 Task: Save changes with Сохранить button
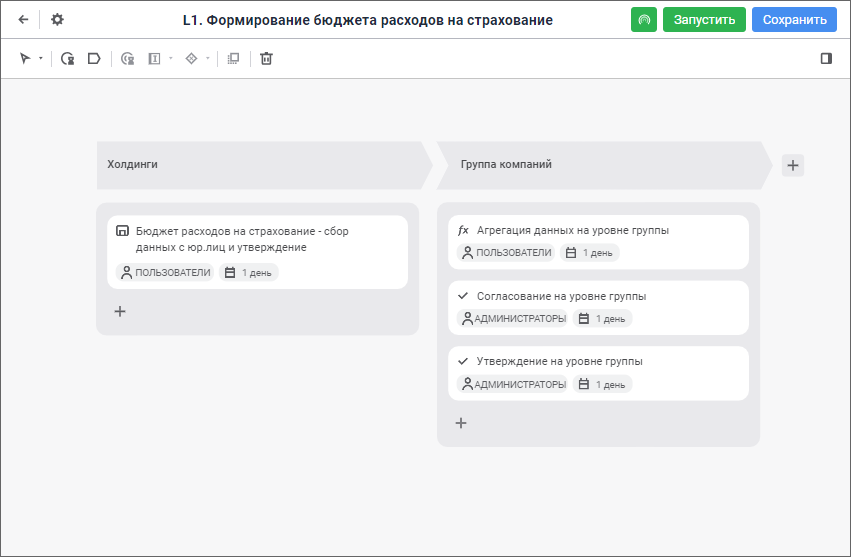(794, 20)
